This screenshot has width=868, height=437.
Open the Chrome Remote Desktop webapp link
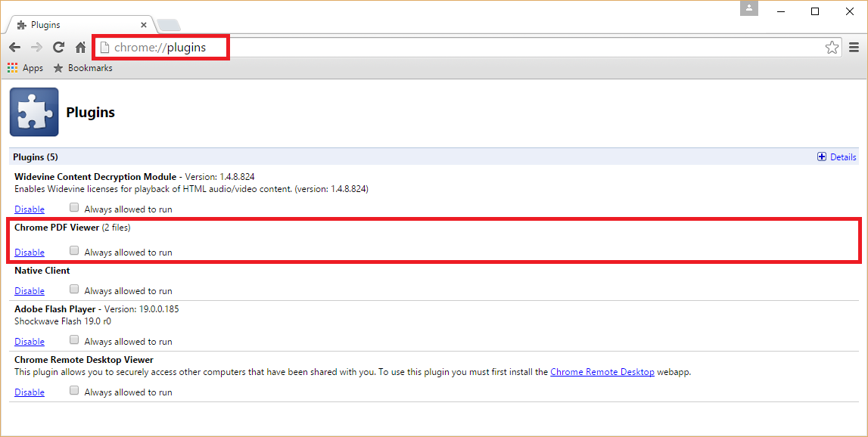pyautogui.click(x=602, y=372)
